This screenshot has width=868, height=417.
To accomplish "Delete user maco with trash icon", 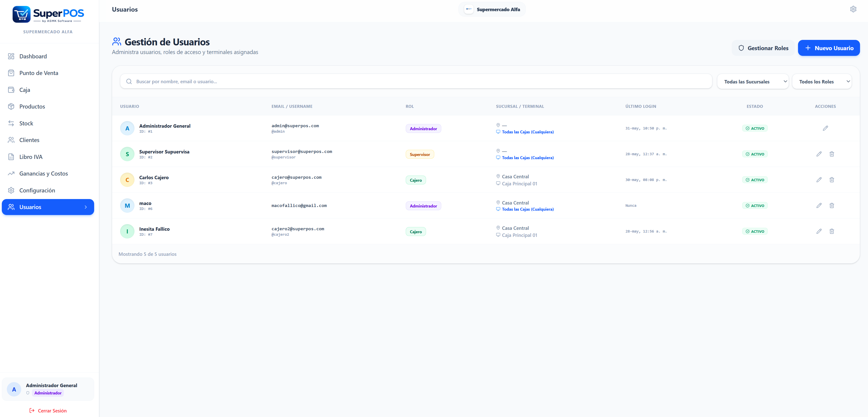I will (832, 206).
